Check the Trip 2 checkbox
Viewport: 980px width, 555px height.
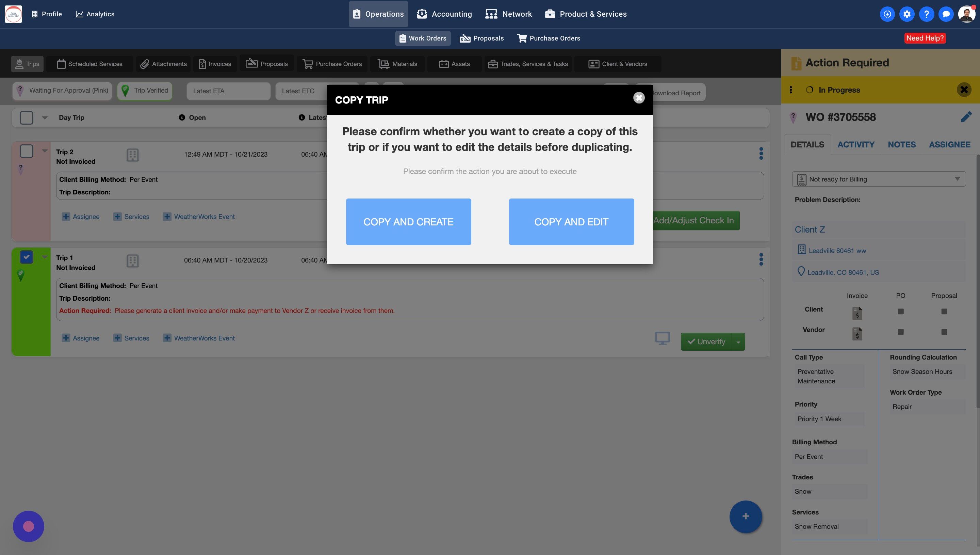click(x=26, y=151)
